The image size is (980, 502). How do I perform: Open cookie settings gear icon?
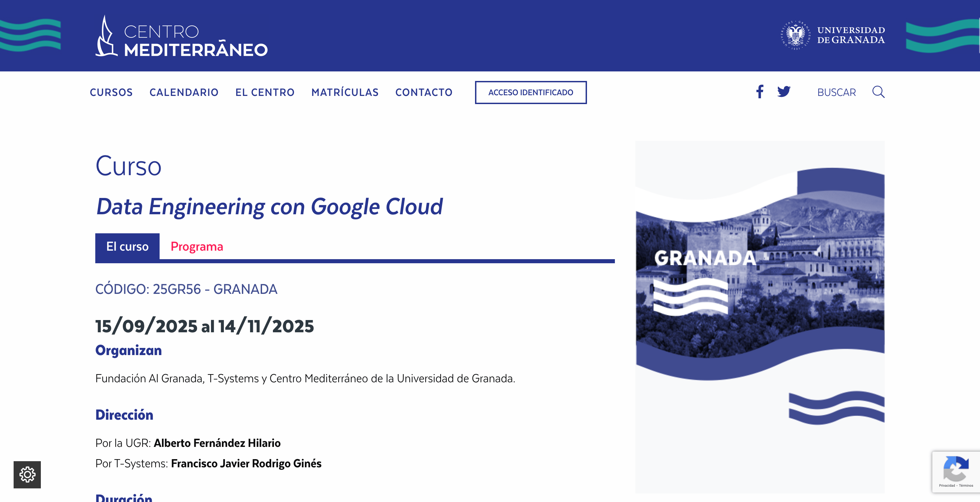click(27, 474)
